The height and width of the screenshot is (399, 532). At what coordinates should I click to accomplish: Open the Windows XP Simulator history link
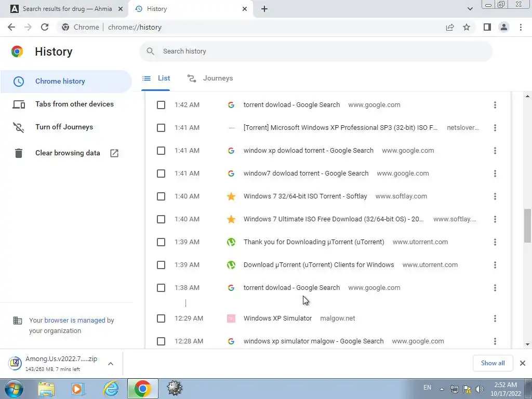(277, 318)
